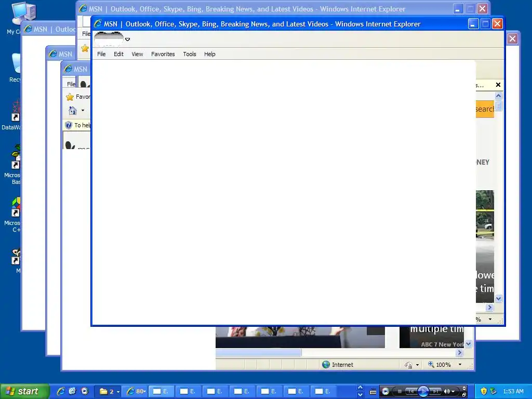Click the Next track button on the taskbar media player
Viewport: 532px width, 399px height.
coord(435,392)
